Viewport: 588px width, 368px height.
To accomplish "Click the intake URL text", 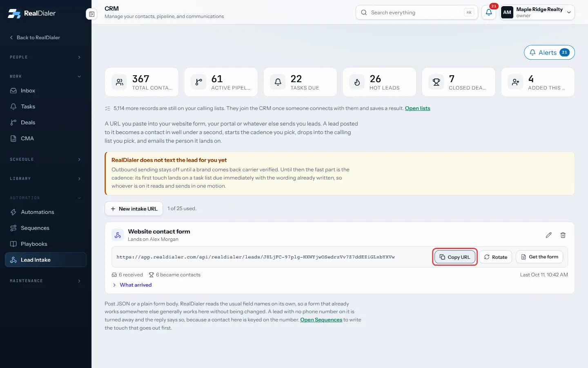I will tap(256, 257).
